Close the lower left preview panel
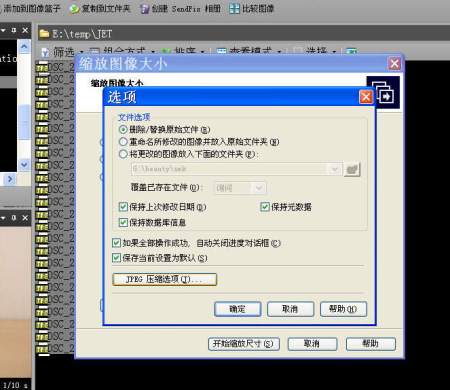The height and width of the screenshot is (390, 450). (25, 218)
